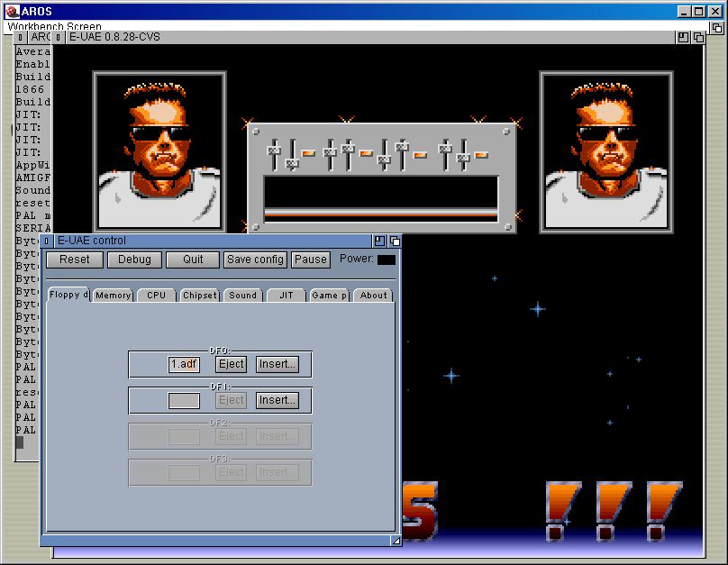Select the Floppy disks tab

coord(68,295)
